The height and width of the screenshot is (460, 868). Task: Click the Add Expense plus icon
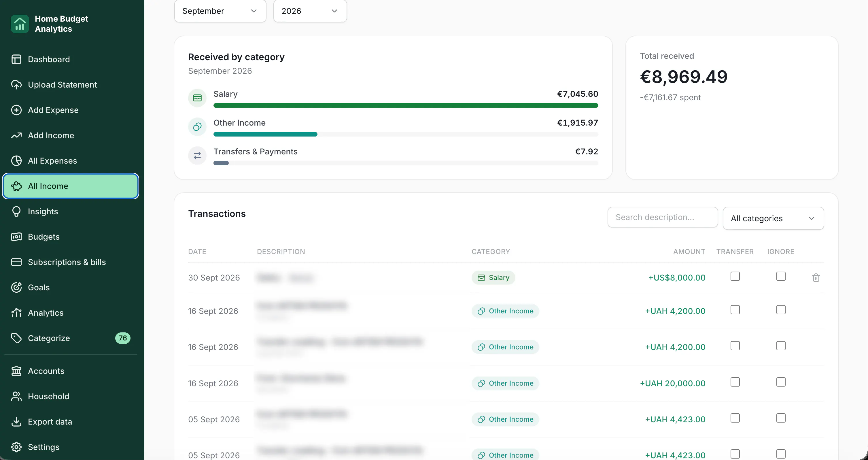click(x=16, y=110)
